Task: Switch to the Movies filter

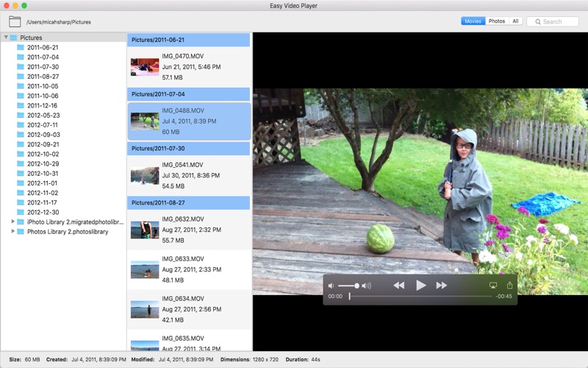Action: pyautogui.click(x=473, y=21)
